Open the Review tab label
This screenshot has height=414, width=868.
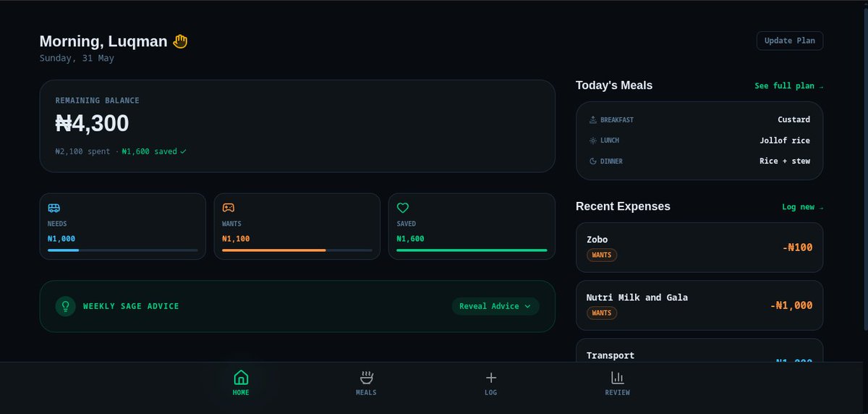point(617,392)
